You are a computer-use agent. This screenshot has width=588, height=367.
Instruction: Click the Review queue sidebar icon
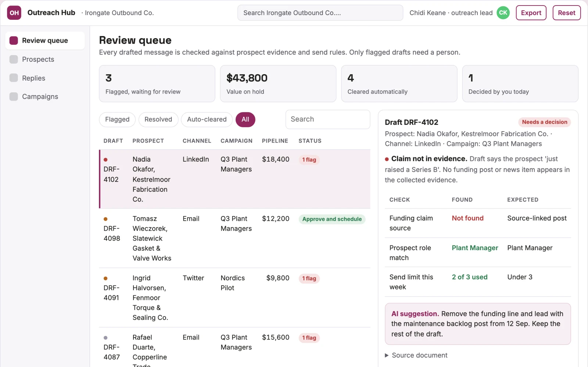[14, 40]
